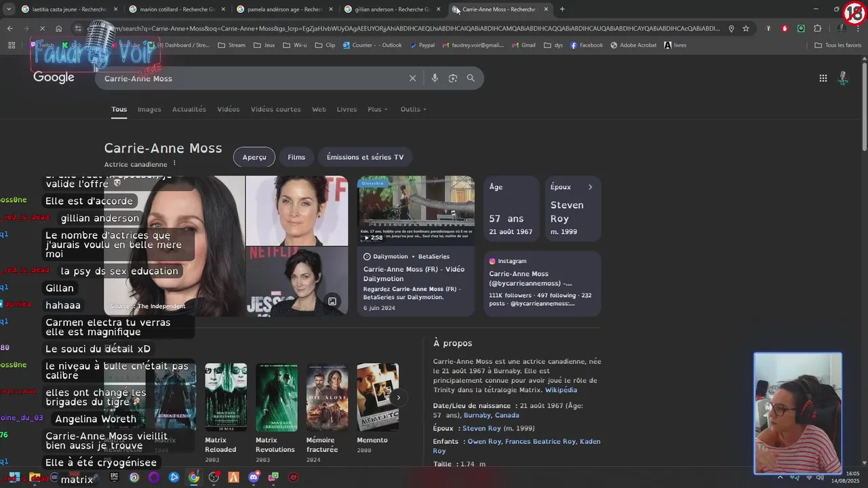Open the bookmarks apps grid icon
Viewport: 868px width, 488px height.
(11, 45)
